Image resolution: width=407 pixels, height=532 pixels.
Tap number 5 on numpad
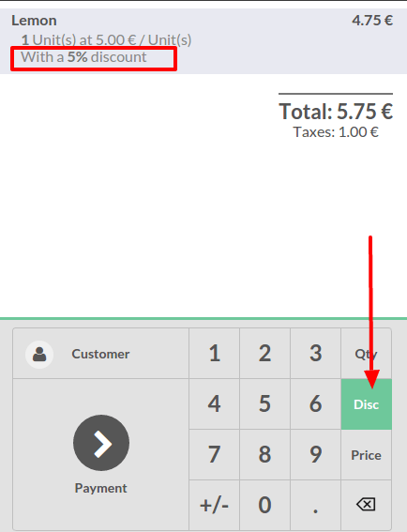click(264, 404)
